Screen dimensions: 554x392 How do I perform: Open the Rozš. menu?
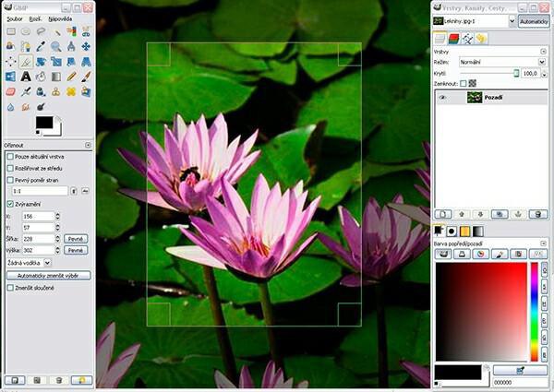[35, 19]
